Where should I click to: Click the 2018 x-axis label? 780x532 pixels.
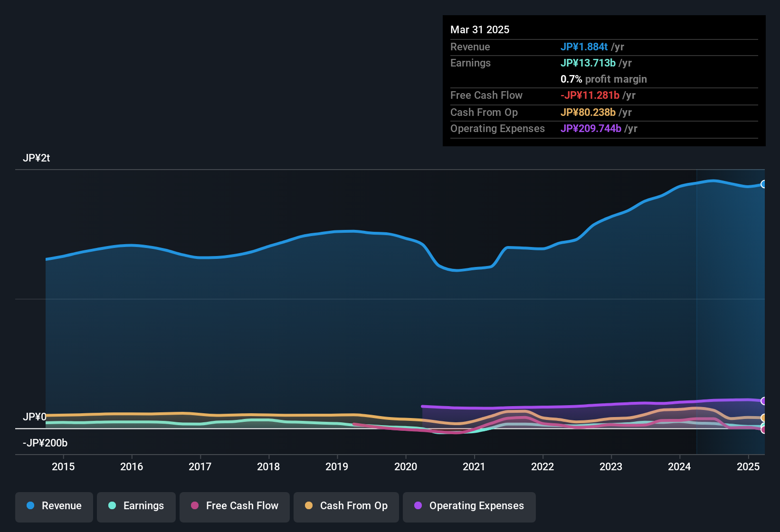click(268, 466)
